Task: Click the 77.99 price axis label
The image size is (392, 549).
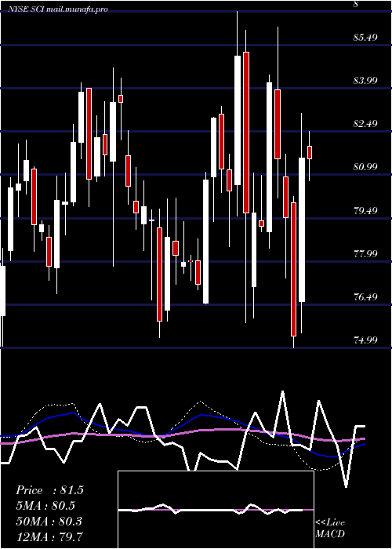Action: pos(365,253)
